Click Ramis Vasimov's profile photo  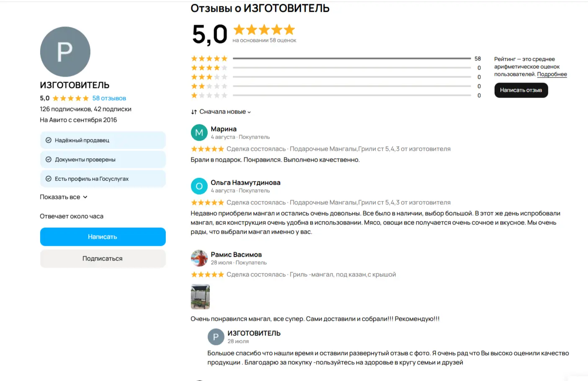199,258
